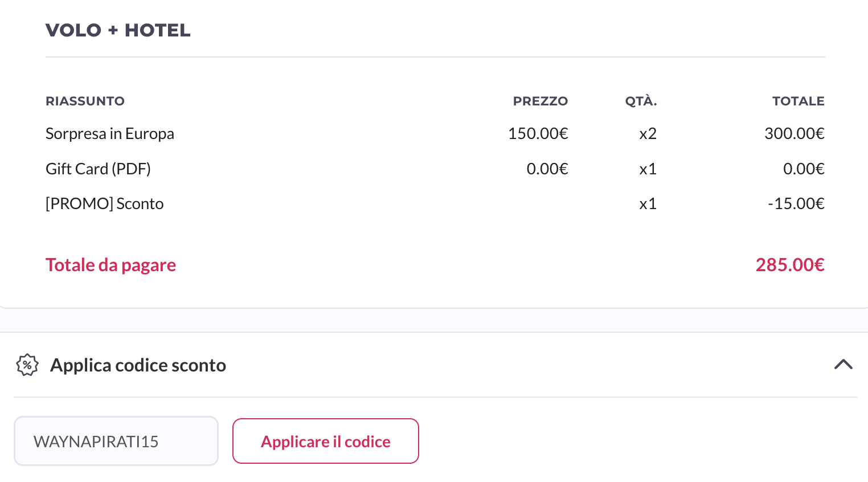Click the Totale da pagare label

click(x=110, y=265)
